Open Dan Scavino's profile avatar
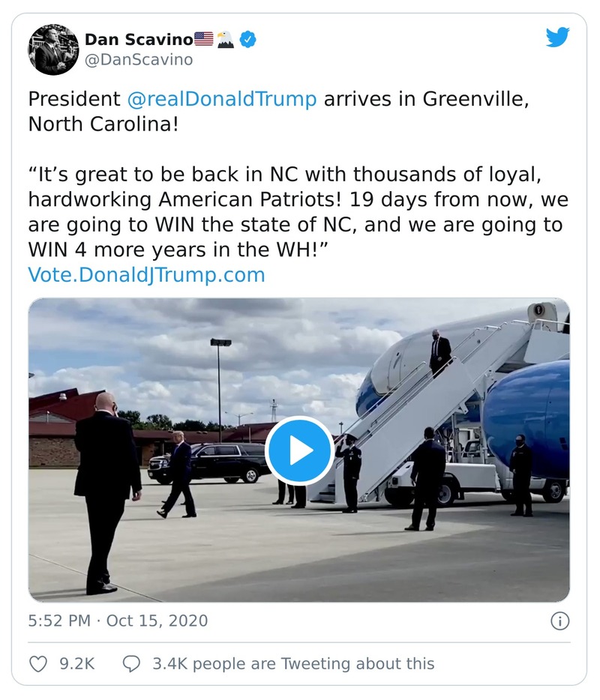Image resolution: width=600 pixels, height=700 pixels. pyautogui.click(x=52, y=49)
